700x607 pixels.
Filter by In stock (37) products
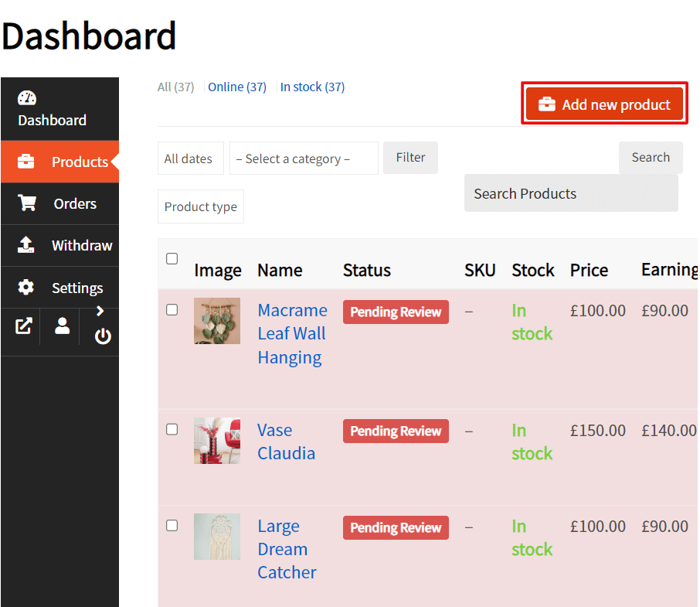(312, 87)
